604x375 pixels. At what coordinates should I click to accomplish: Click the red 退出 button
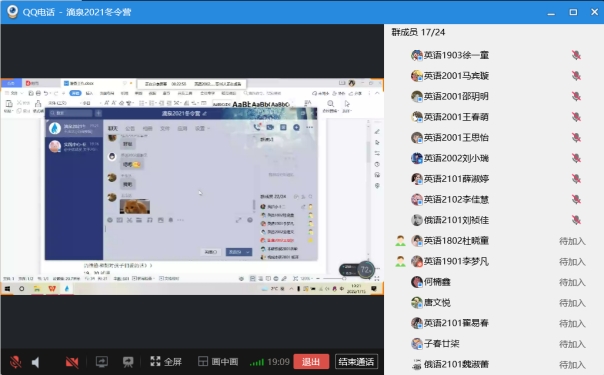tap(311, 362)
